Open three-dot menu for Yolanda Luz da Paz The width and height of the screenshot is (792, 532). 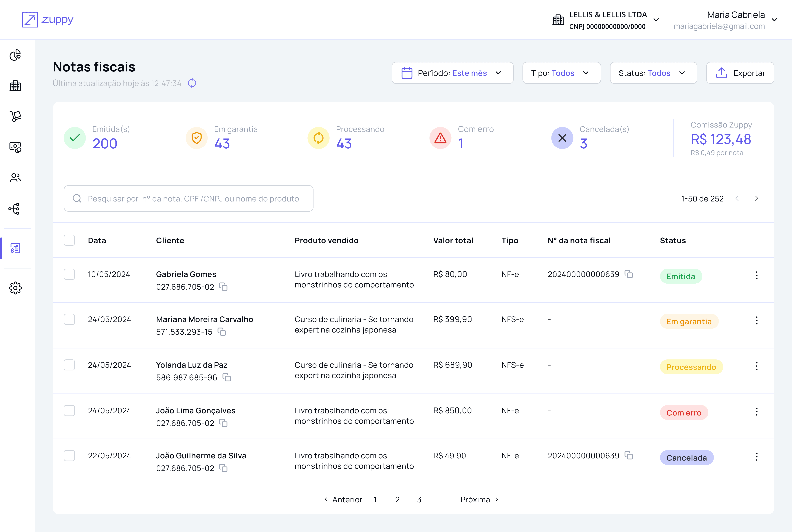tap(757, 366)
